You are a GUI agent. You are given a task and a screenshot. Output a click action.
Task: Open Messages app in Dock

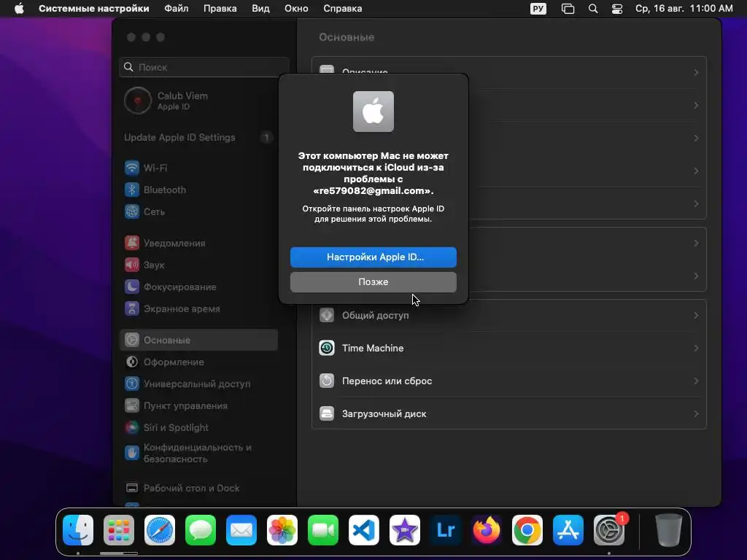(201, 530)
